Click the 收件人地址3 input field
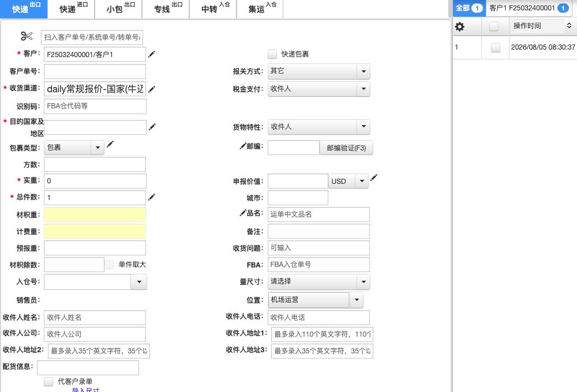 pos(322,351)
